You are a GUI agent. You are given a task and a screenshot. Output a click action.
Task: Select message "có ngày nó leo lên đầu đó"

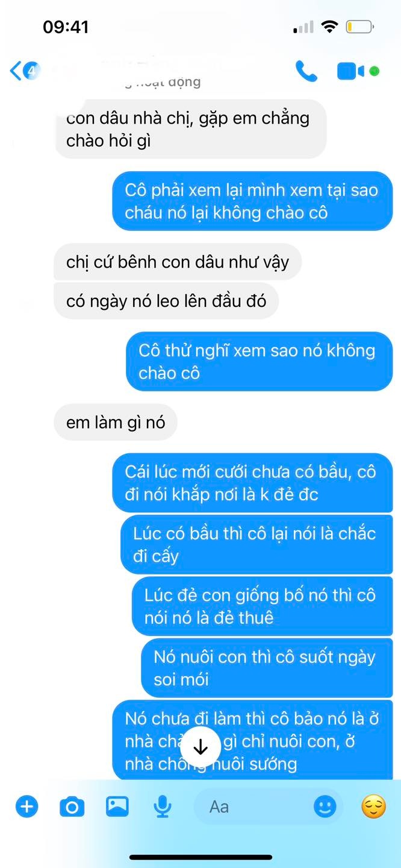tap(166, 300)
